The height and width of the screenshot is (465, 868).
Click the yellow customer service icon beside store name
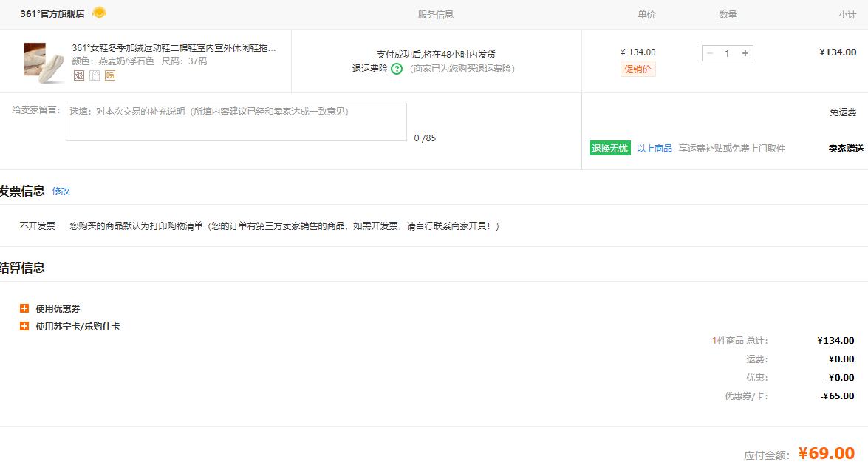[x=99, y=13]
